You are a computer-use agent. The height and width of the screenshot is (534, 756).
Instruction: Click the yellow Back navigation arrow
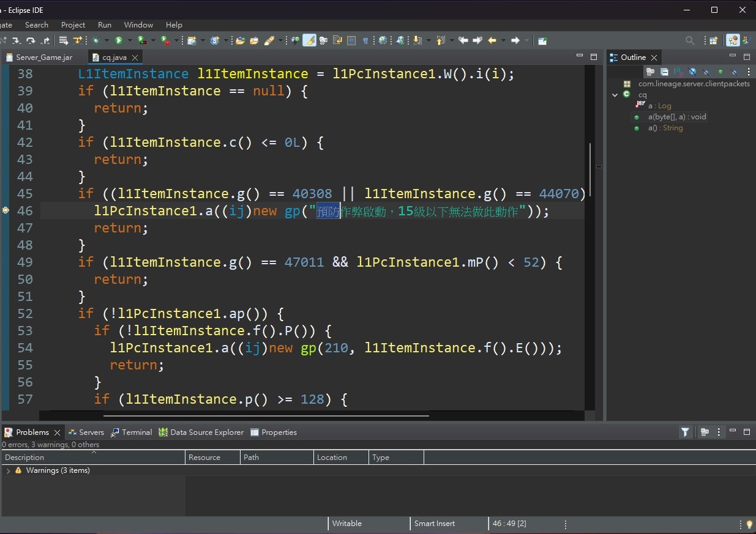tap(492, 40)
